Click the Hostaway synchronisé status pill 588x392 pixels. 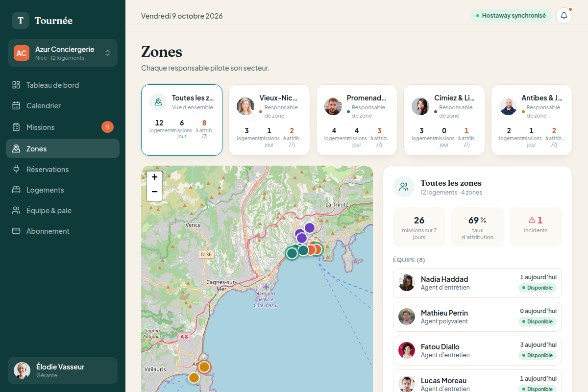coord(511,16)
